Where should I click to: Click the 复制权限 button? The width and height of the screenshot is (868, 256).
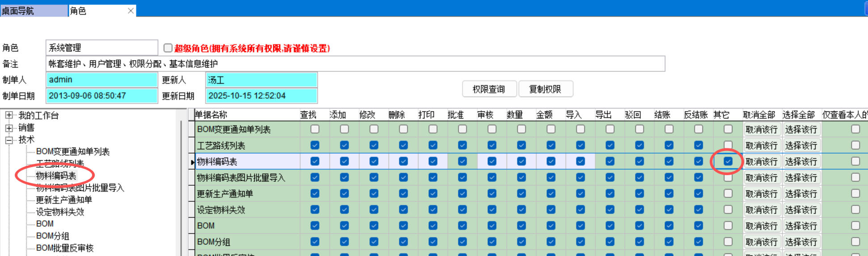pos(545,89)
